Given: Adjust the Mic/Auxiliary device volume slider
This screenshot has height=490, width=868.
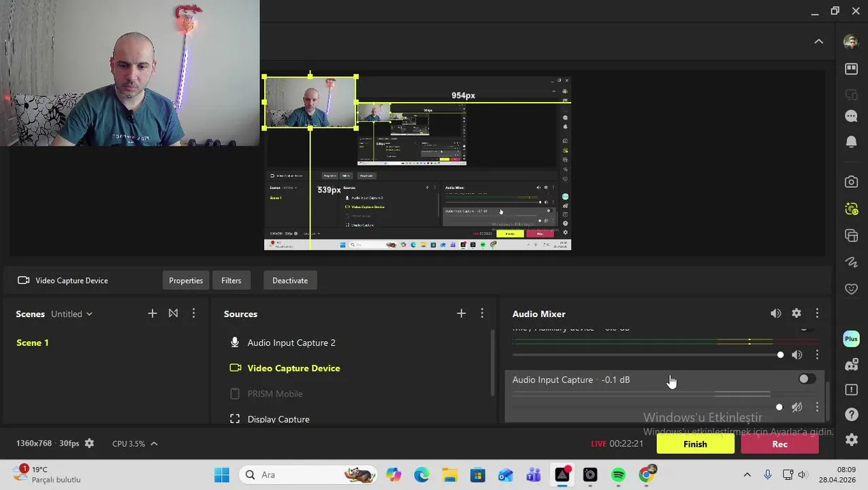Looking at the screenshot, I should click(x=647, y=355).
